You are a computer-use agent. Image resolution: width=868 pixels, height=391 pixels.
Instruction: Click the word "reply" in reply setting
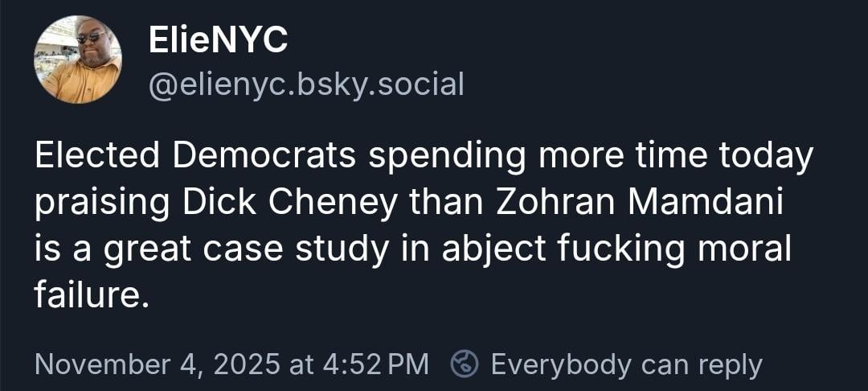click(x=729, y=364)
